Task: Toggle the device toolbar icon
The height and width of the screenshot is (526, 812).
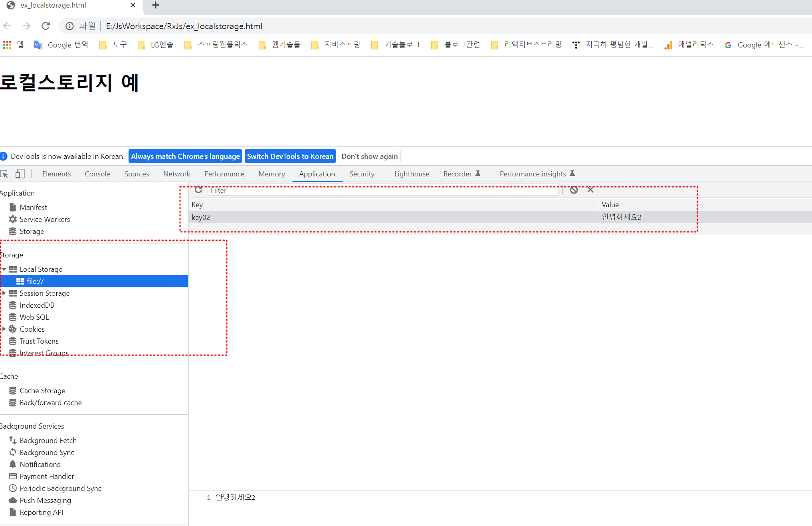Action: coord(20,174)
